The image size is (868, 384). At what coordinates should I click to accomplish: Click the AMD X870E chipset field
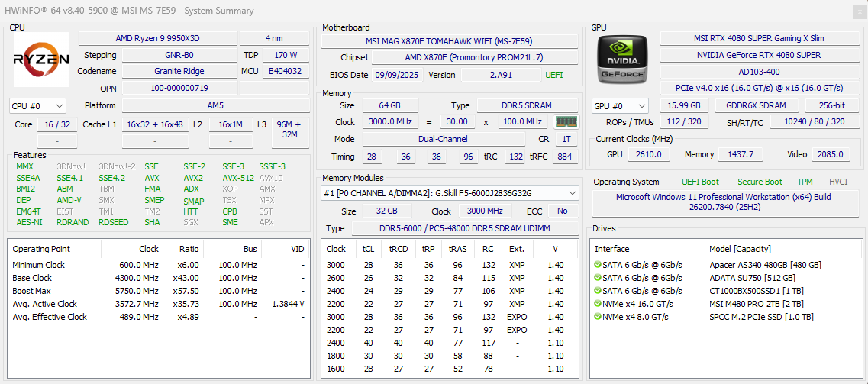click(474, 57)
